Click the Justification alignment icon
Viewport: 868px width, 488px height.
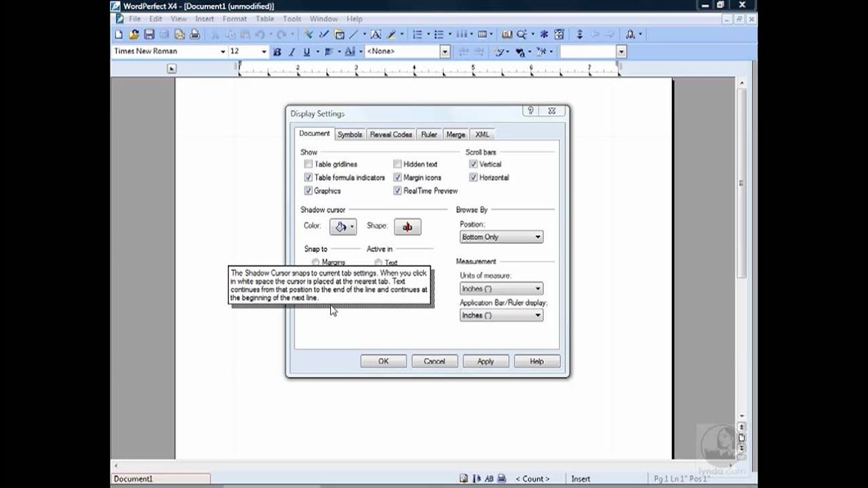click(x=329, y=52)
